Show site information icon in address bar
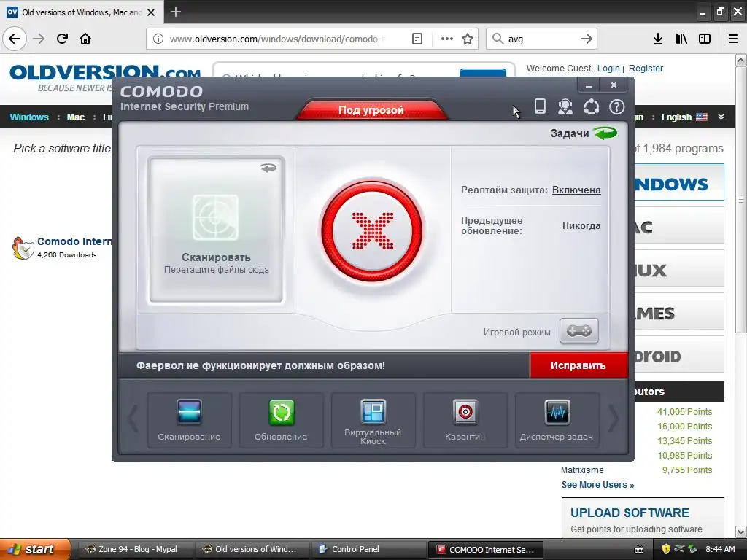The width and height of the screenshot is (747, 560). (158, 39)
